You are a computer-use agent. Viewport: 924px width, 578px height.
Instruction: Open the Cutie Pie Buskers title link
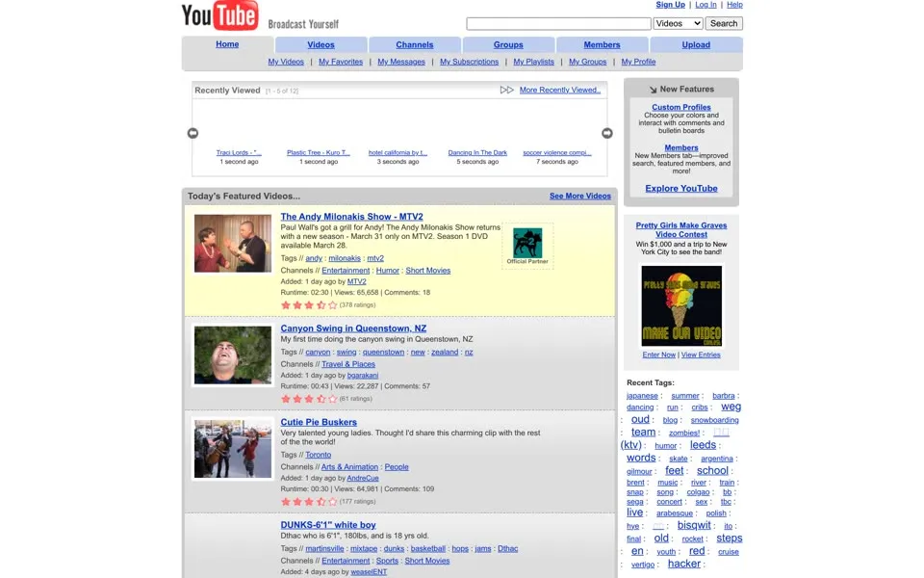(x=319, y=422)
